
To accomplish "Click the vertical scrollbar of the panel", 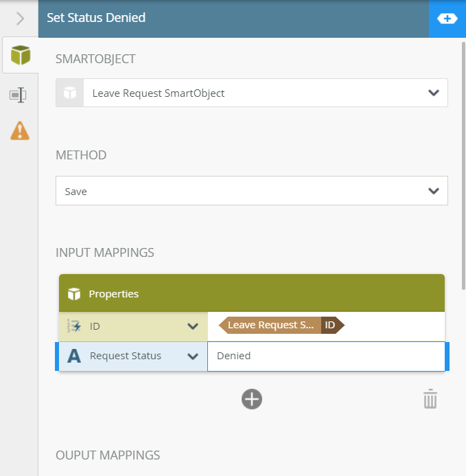I will [x=463, y=166].
